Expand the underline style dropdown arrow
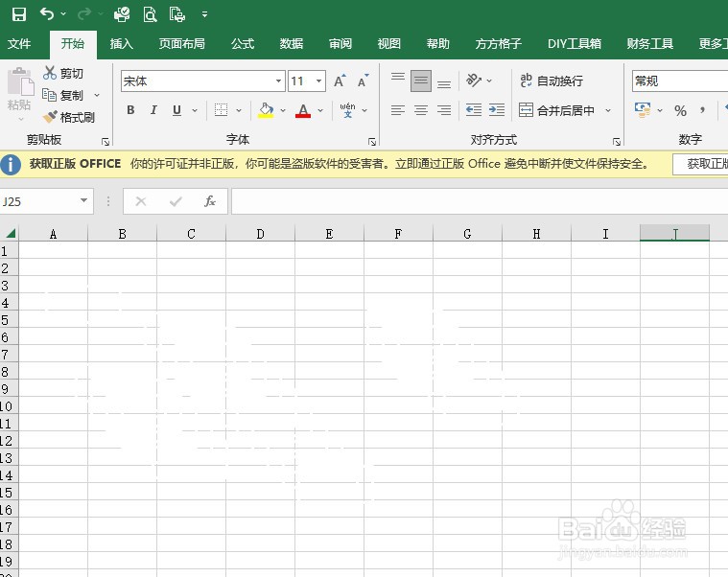728x577 pixels. (195, 110)
